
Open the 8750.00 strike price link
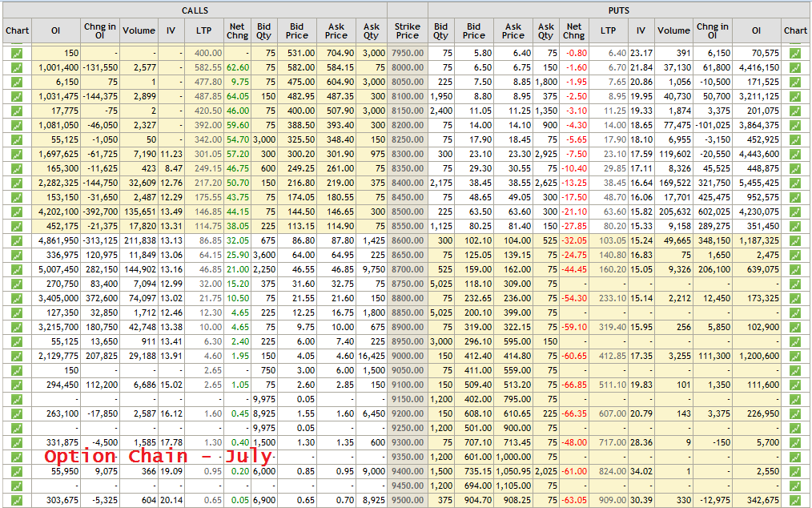(408, 284)
